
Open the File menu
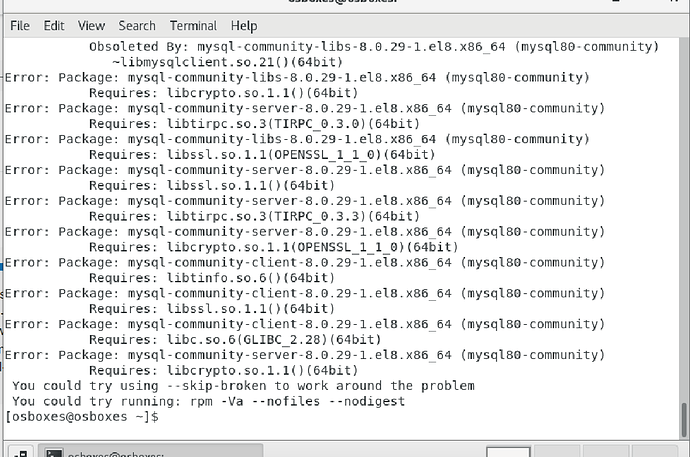point(20,25)
